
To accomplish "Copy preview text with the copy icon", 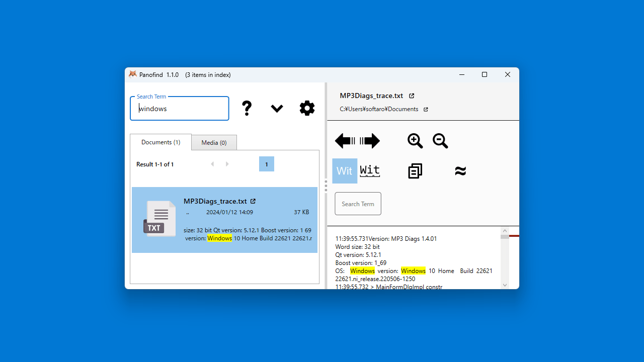I will click(x=415, y=171).
